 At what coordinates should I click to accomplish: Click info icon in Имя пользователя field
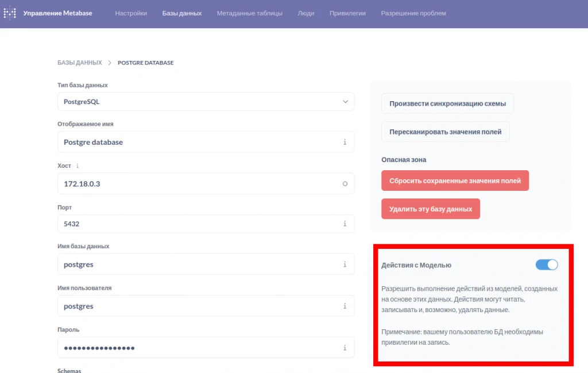pyautogui.click(x=345, y=306)
